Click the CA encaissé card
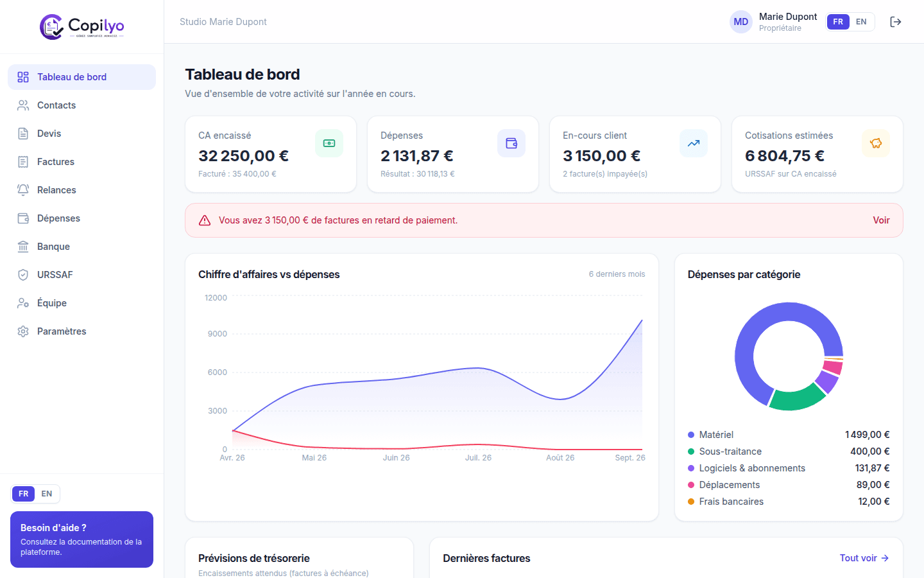The image size is (924, 578). (271, 154)
